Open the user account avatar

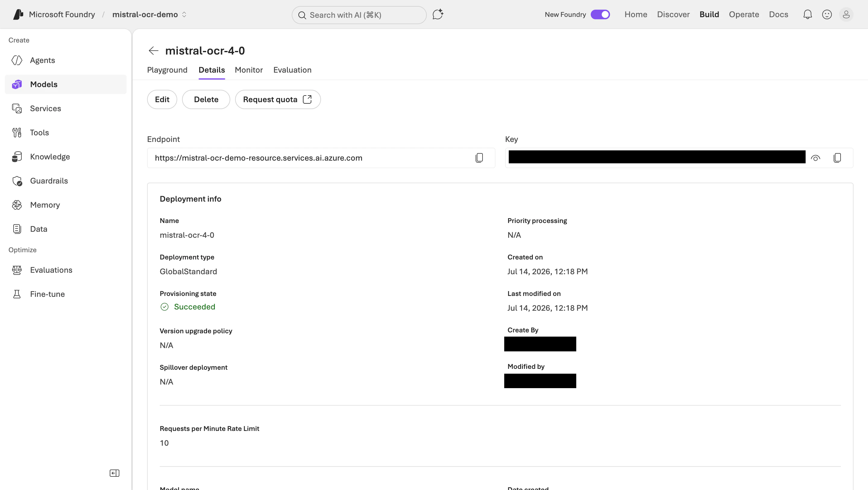coord(846,14)
